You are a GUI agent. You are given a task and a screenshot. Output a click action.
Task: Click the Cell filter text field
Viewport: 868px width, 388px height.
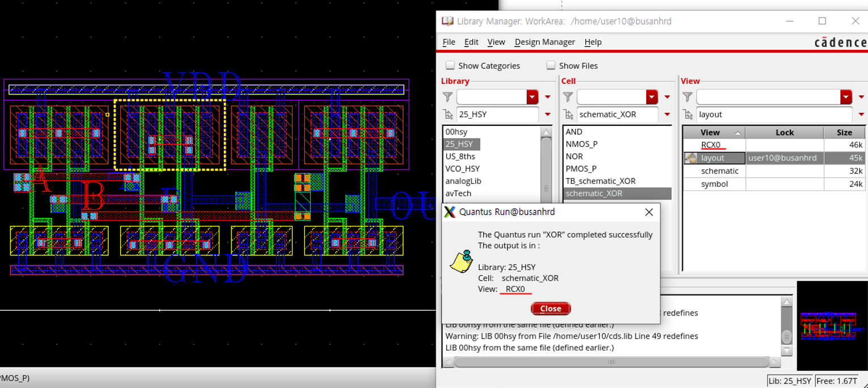[x=611, y=97]
